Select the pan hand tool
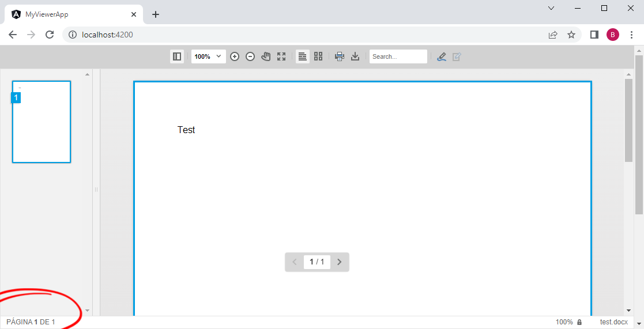Screen dimensions: 644x329 266,56
